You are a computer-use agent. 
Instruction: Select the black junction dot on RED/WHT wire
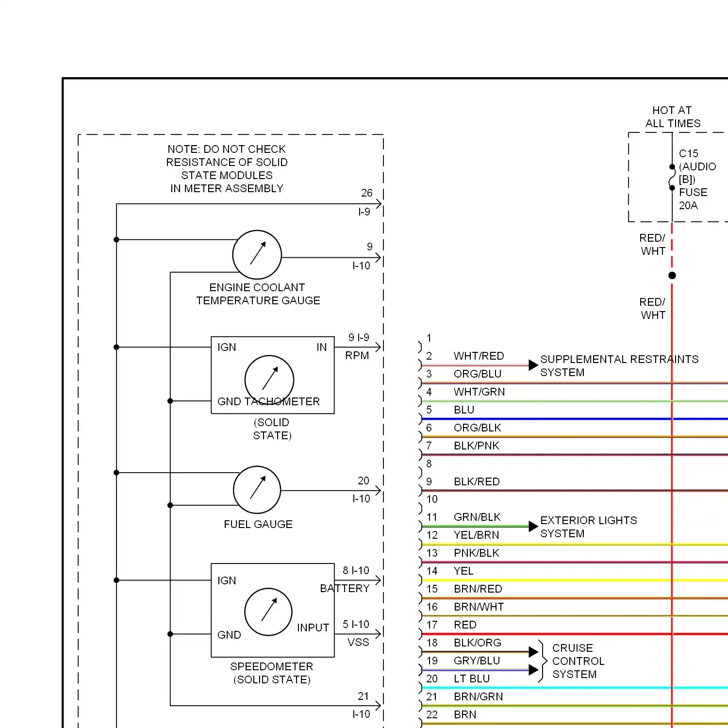[672, 276]
